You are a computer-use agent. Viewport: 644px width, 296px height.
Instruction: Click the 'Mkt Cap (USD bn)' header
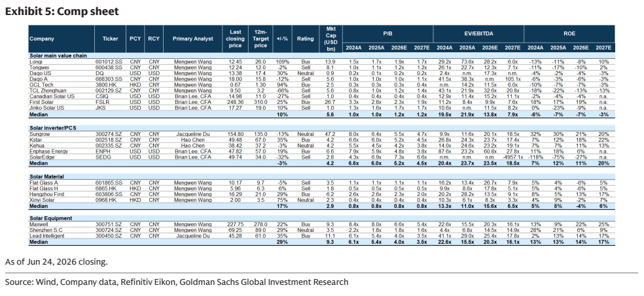coord(331,39)
